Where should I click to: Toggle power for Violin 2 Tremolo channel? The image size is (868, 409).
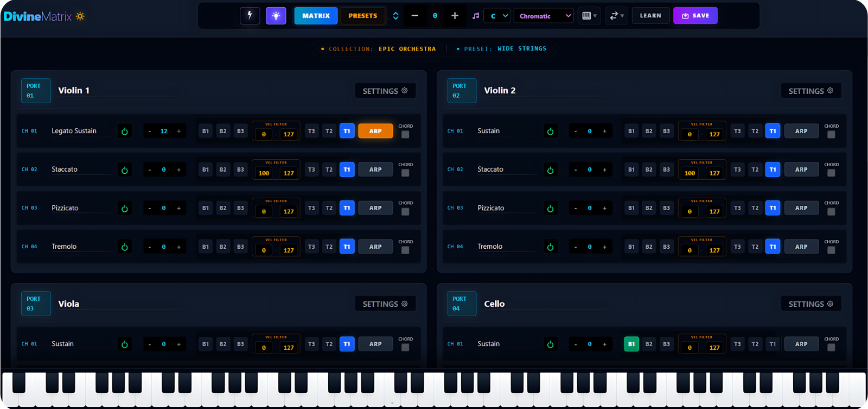pos(551,247)
